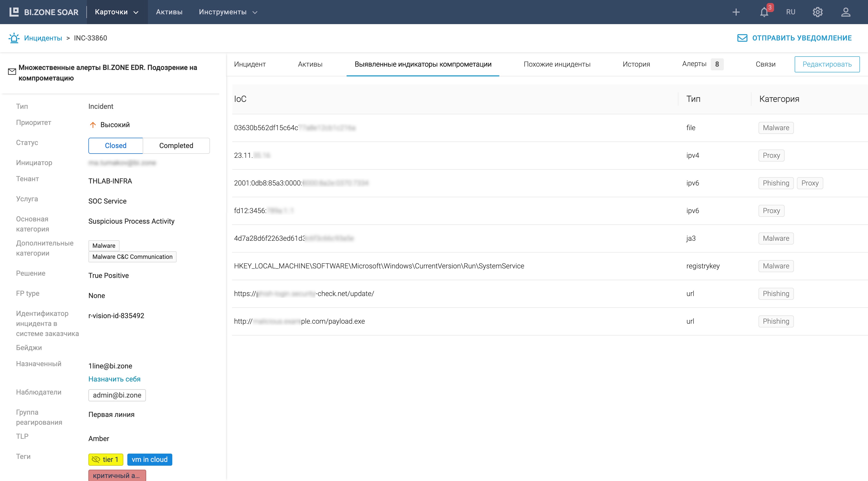
Task: Switch to the Похожие инциденты tab
Action: pos(557,64)
